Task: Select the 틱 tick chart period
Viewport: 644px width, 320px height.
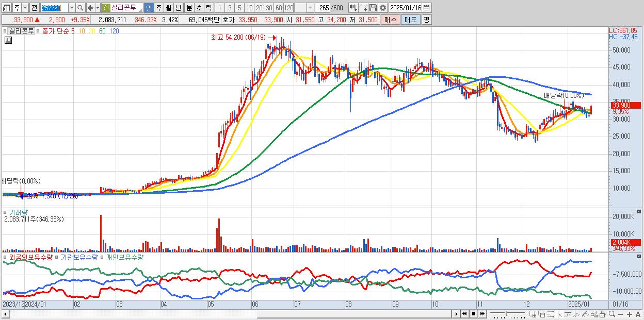Action: [x=208, y=8]
